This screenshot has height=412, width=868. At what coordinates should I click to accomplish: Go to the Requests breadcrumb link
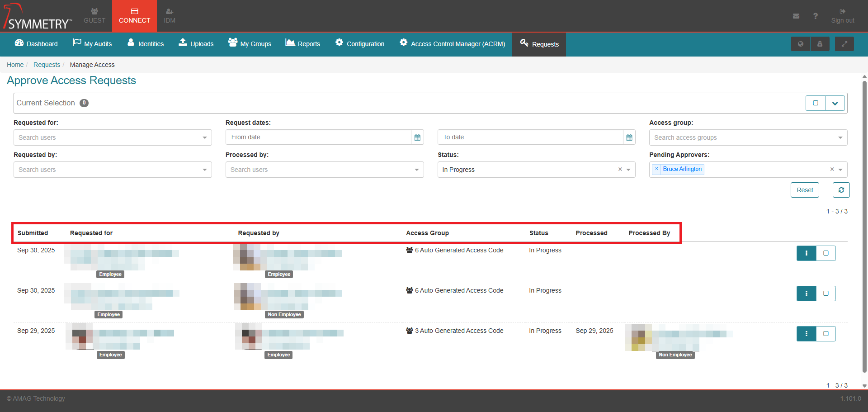[47, 65]
